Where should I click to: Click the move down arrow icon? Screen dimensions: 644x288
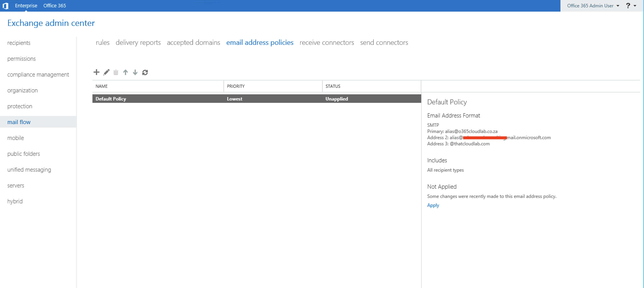pyautogui.click(x=135, y=72)
